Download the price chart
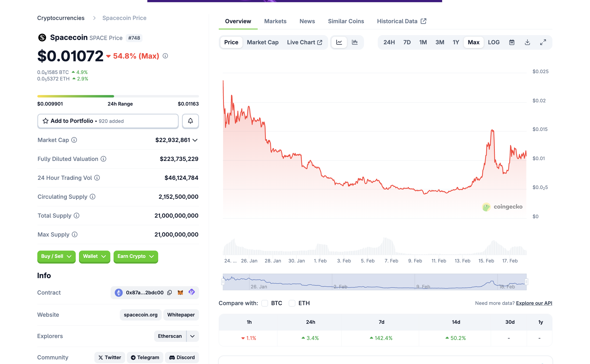This screenshot has width=590, height=364. point(527,42)
